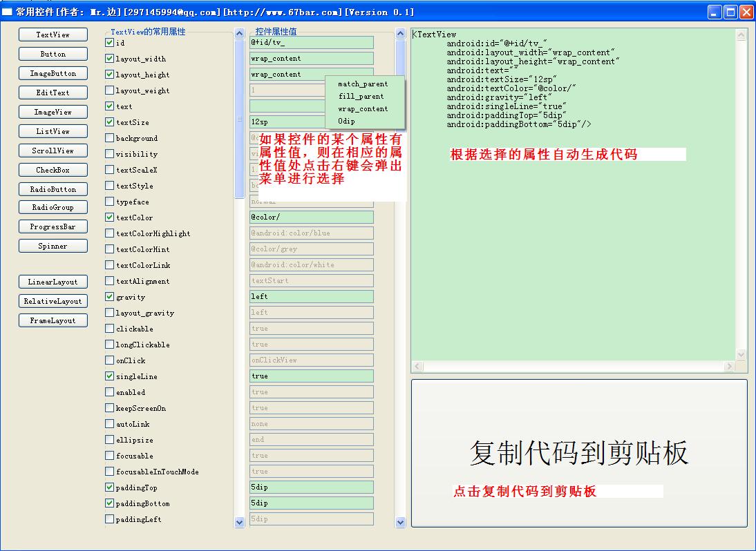
Task: Uncheck the singleLine checkbox
Action: point(109,376)
